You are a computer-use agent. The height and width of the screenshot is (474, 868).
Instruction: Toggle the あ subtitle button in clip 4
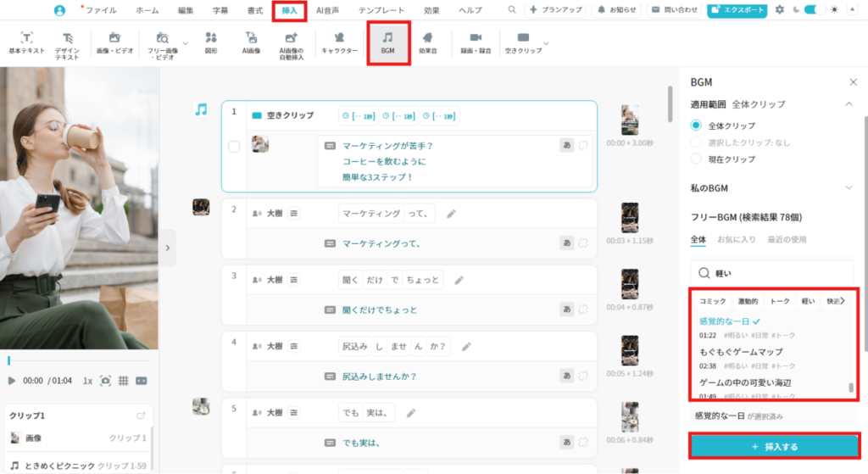(566, 376)
